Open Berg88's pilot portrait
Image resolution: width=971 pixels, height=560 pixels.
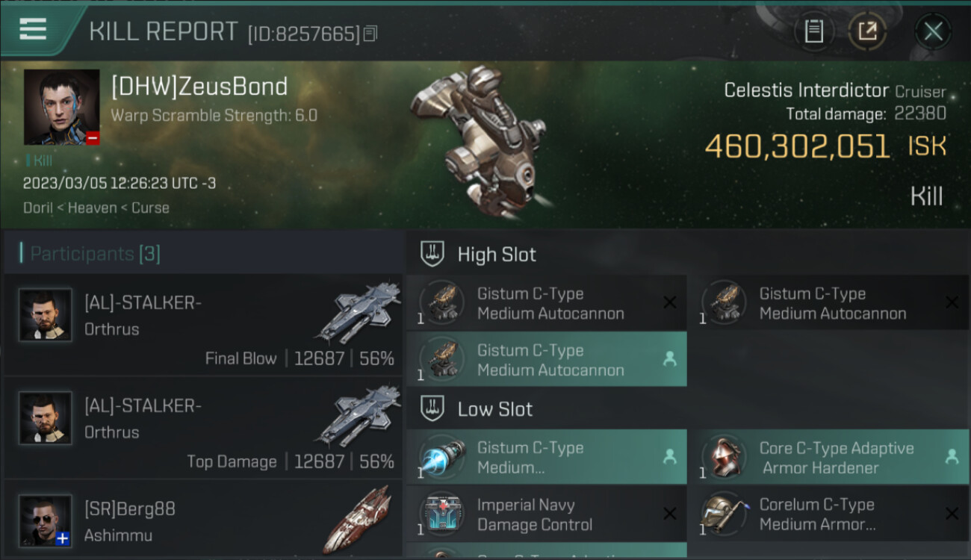click(46, 520)
